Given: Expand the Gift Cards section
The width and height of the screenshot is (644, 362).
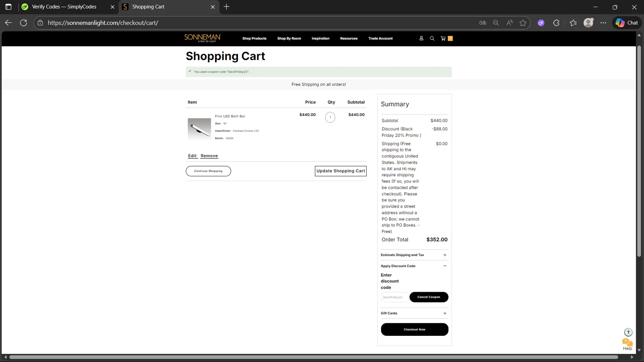Looking at the screenshot, I should click(414, 313).
